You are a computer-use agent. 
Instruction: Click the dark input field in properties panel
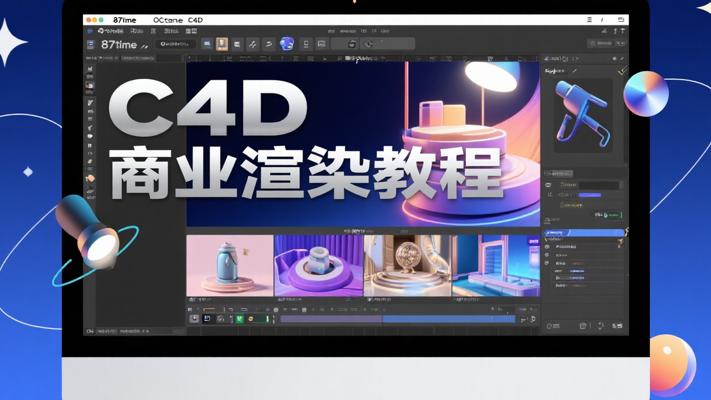coord(599,185)
